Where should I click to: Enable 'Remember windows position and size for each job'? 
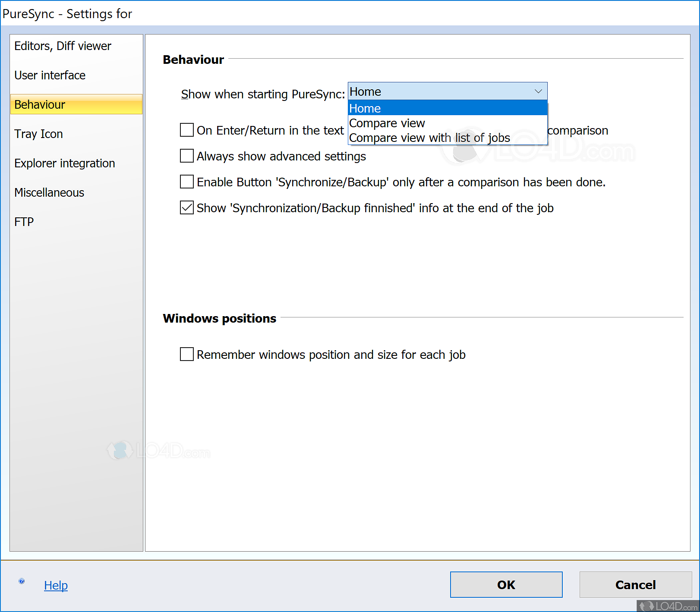point(186,354)
